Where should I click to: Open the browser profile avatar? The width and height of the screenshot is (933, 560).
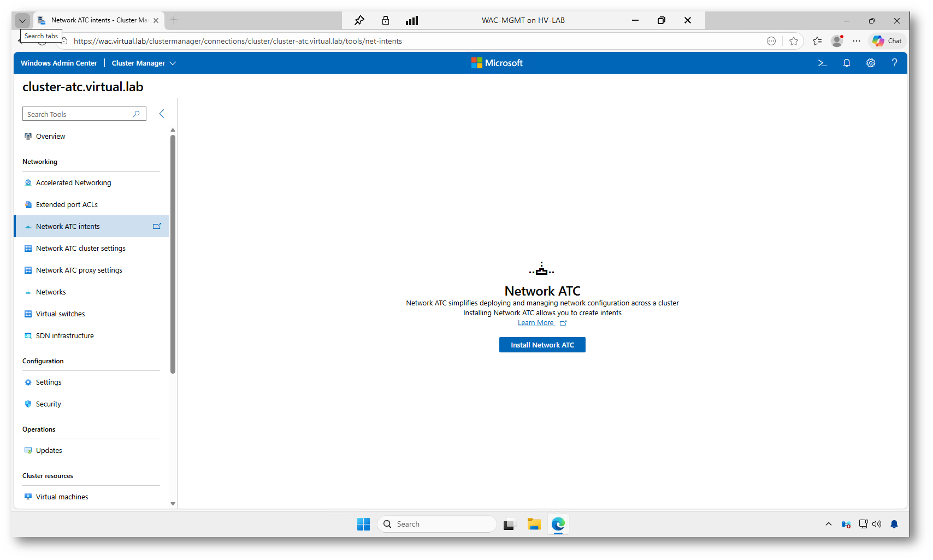pos(837,41)
